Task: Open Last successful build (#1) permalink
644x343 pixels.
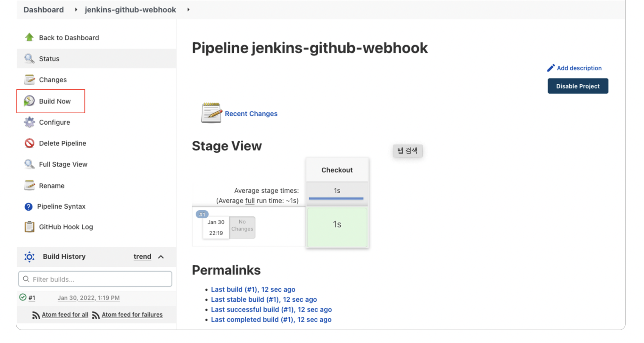Action: click(271, 309)
